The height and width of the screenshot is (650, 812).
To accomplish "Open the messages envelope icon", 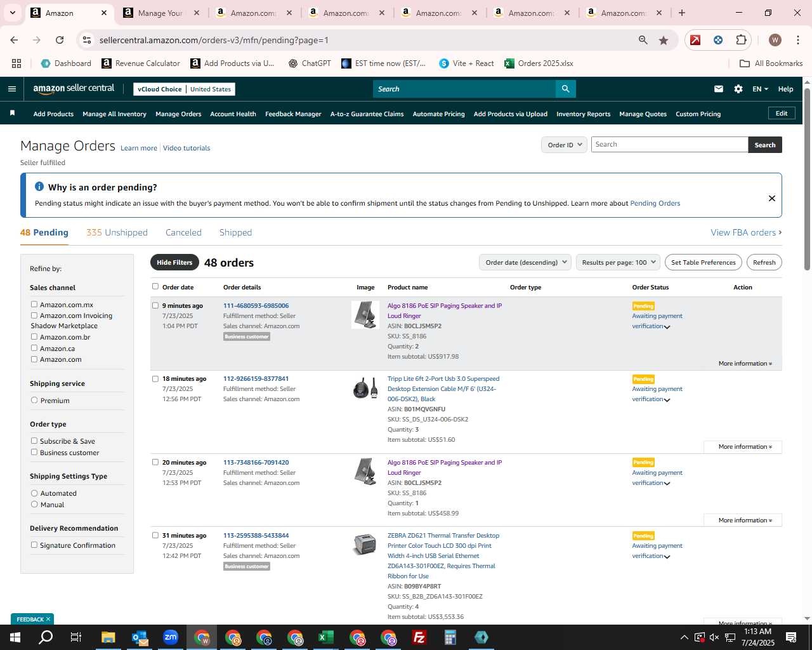I will [719, 89].
